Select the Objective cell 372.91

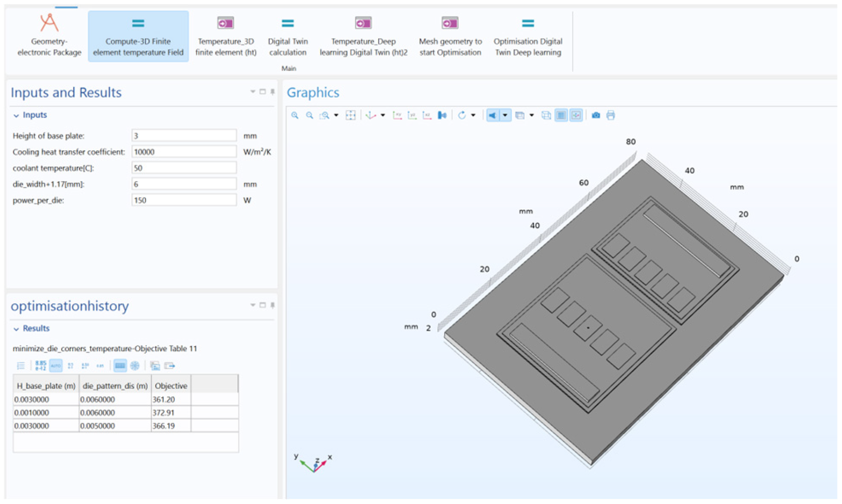pyautogui.click(x=171, y=413)
